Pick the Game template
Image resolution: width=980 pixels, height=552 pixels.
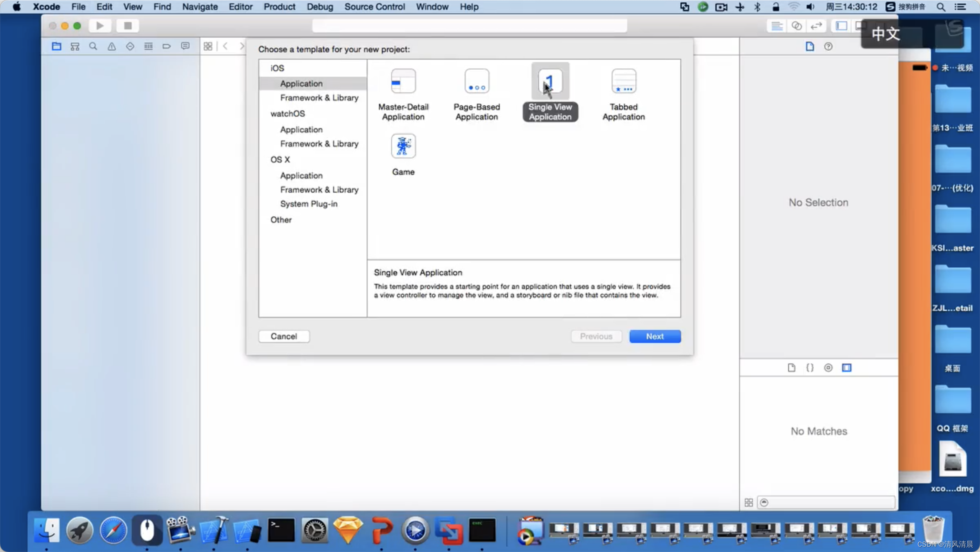(x=403, y=155)
